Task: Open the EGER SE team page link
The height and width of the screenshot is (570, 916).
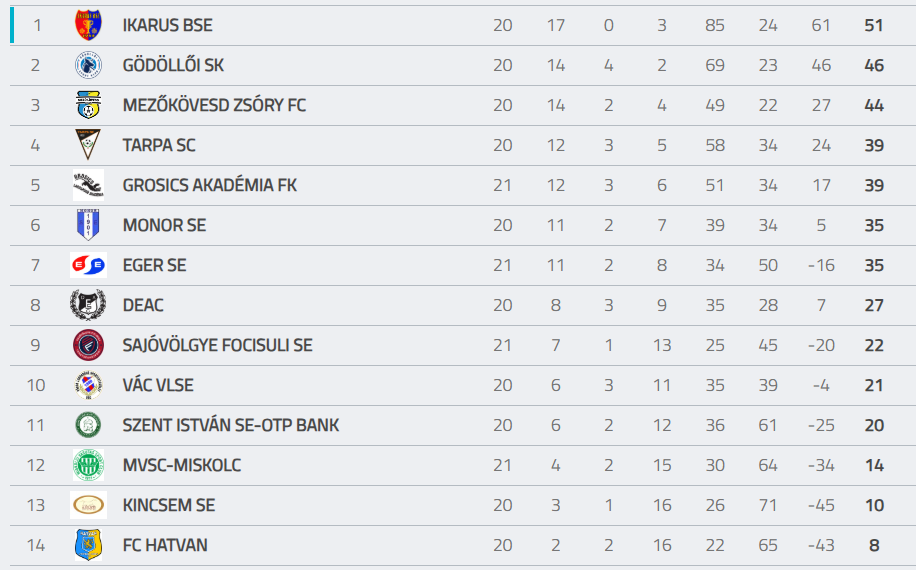Action: [x=154, y=265]
